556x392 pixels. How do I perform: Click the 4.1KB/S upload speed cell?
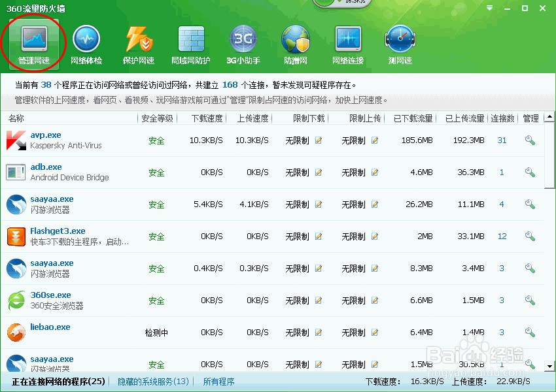254,204
